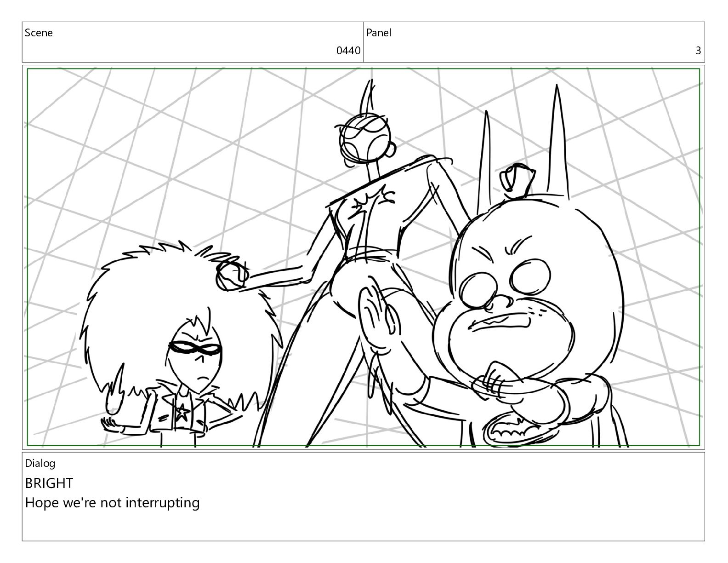This screenshot has width=728, height=563.
Task: Click the 'Dialog' section label
Action: click(x=40, y=463)
